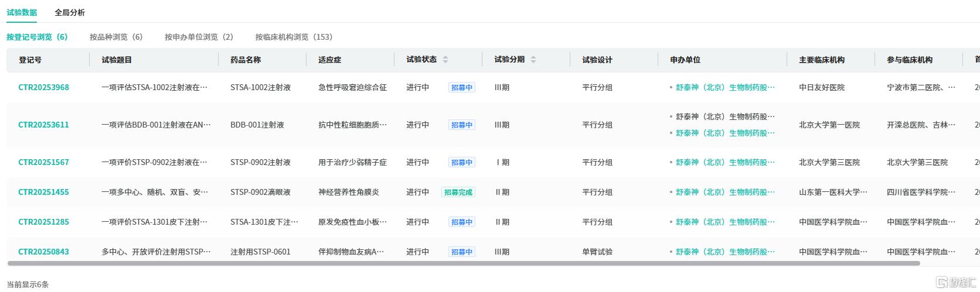Image resolution: width=980 pixels, height=292 pixels.
Task: Click the 申办单位 column header
Action: pyautogui.click(x=685, y=60)
